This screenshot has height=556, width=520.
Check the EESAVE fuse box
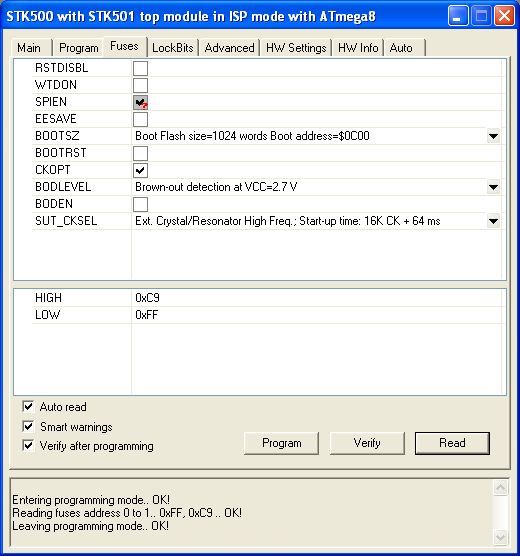pyautogui.click(x=140, y=119)
